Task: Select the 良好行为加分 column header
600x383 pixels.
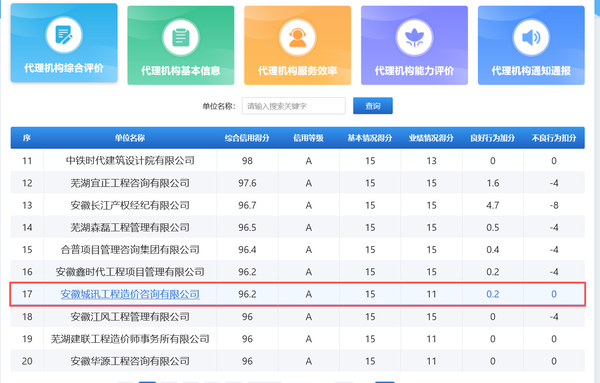Action: click(492, 138)
